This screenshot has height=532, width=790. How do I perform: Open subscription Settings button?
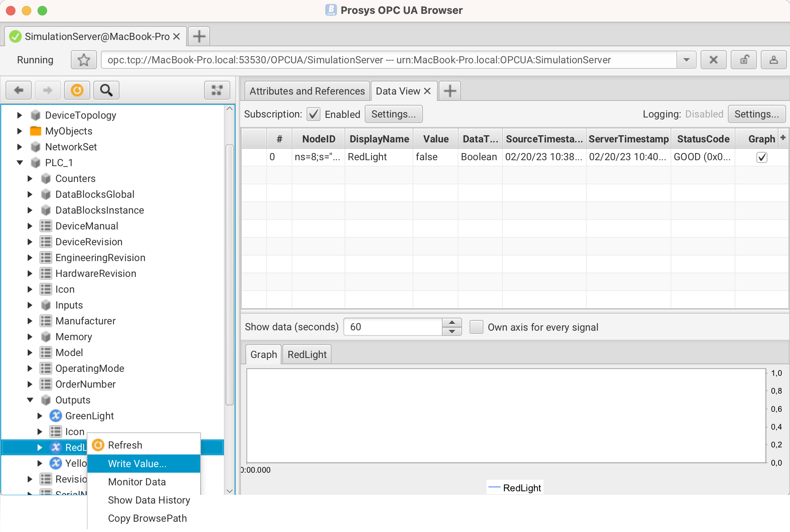[x=393, y=114]
